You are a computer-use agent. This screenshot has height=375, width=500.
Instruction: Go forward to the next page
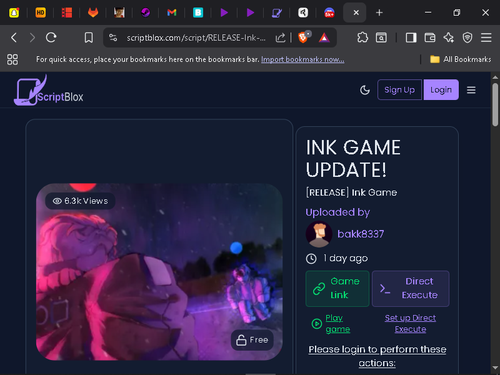point(32,38)
